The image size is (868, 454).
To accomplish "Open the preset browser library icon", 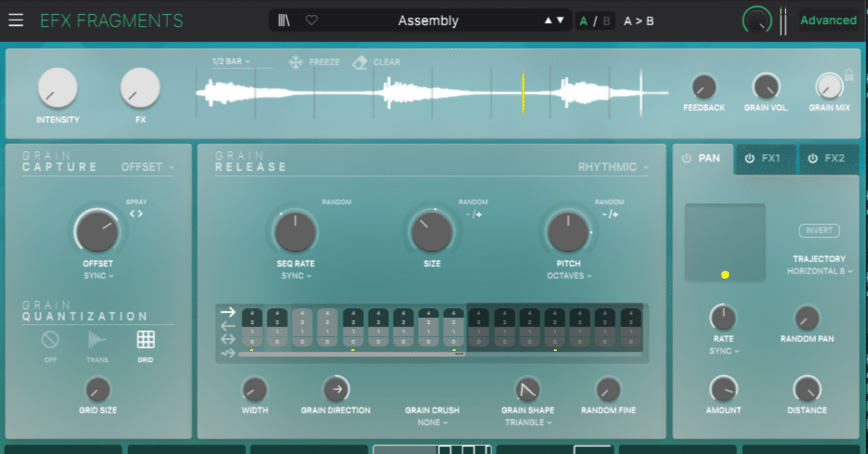I will pos(284,20).
